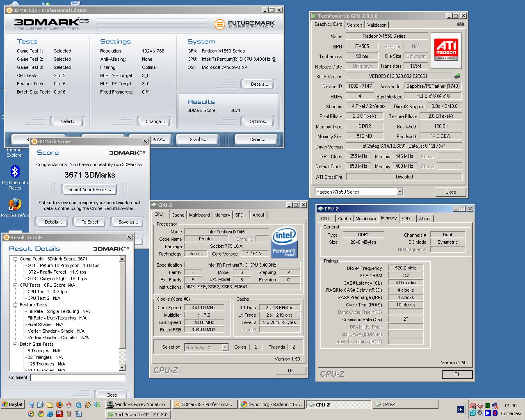Open the Radeon X1550 Series GPU dropdown
Screen dimensions: 525x420
point(399,192)
